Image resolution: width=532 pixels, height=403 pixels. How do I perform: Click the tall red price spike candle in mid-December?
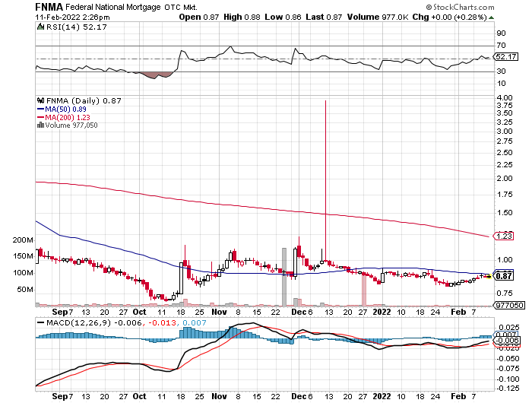[x=326, y=180]
